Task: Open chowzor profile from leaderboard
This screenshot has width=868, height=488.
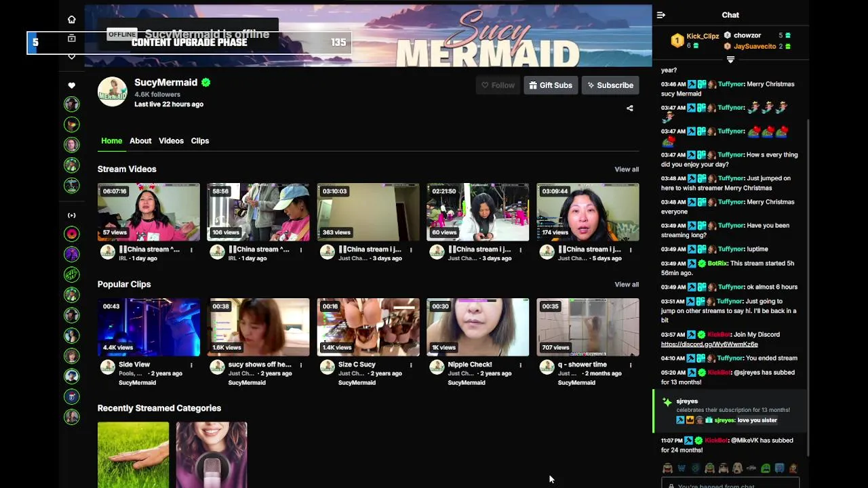Action: coord(747,35)
